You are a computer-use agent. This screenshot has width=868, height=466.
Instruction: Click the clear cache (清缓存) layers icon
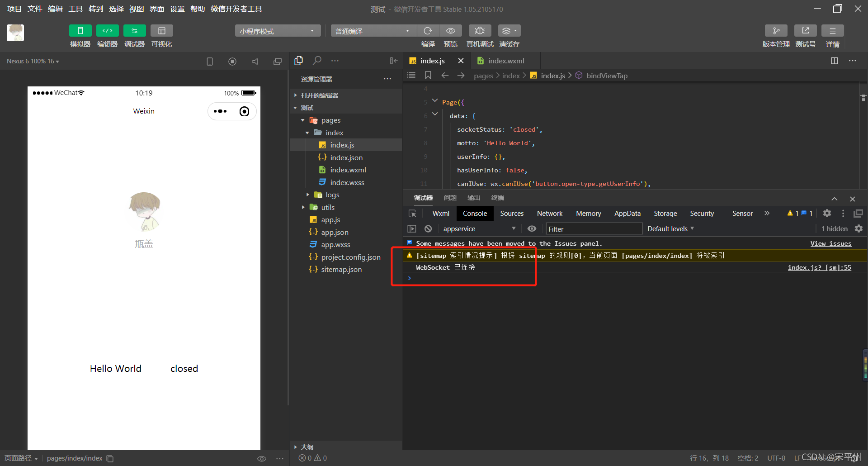pyautogui.click(x=509, y=31)
